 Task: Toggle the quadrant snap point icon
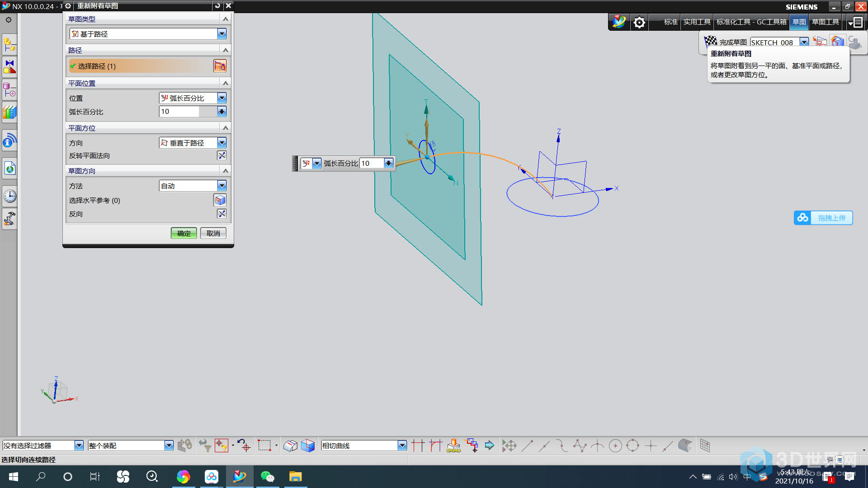[x=633, y=446]
